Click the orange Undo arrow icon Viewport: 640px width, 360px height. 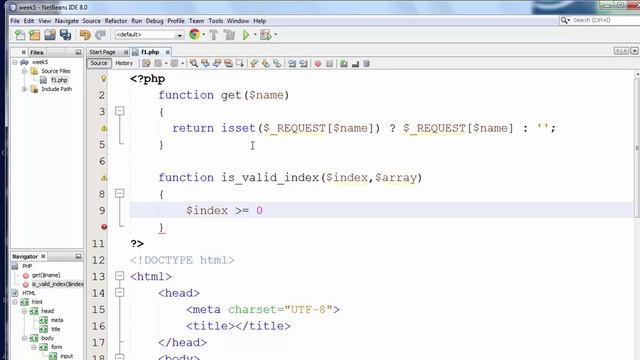point(85,35)
